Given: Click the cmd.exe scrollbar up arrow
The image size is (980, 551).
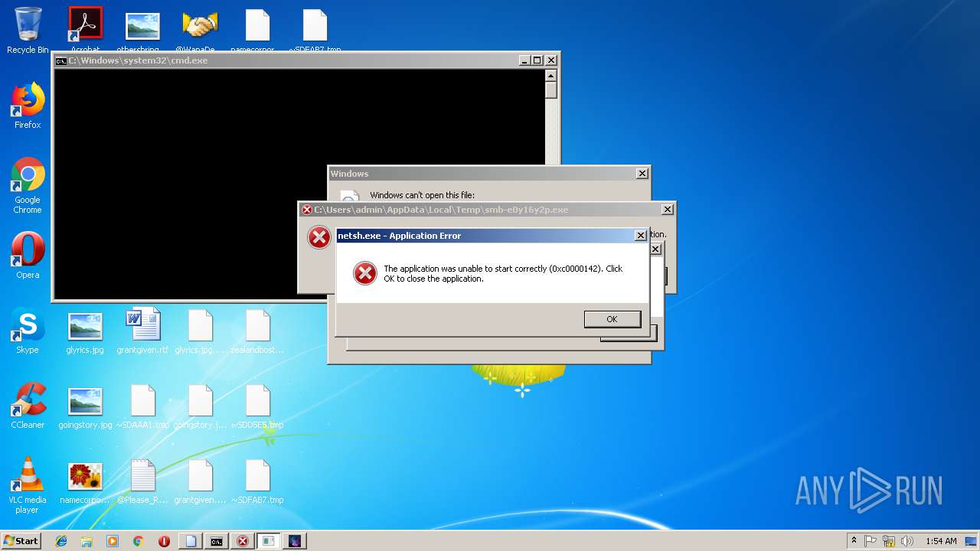Looking at the screenshot, I should (x=550, y=75).
